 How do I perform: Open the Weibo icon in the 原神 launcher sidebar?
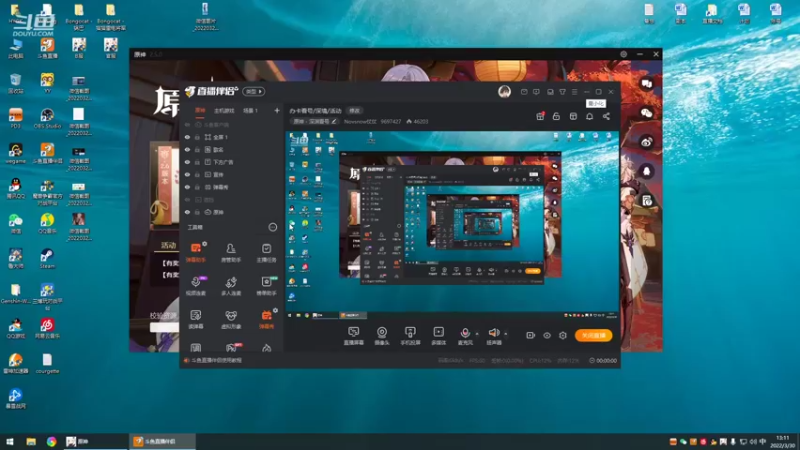646,142
